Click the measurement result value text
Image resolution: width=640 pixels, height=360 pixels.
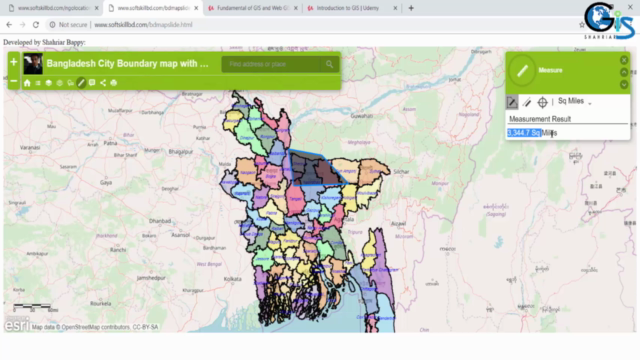click(x=532, y=133)
